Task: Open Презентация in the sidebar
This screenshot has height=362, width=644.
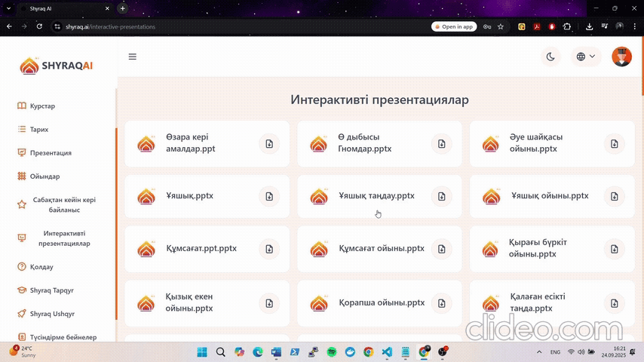Action: [51, 153]
